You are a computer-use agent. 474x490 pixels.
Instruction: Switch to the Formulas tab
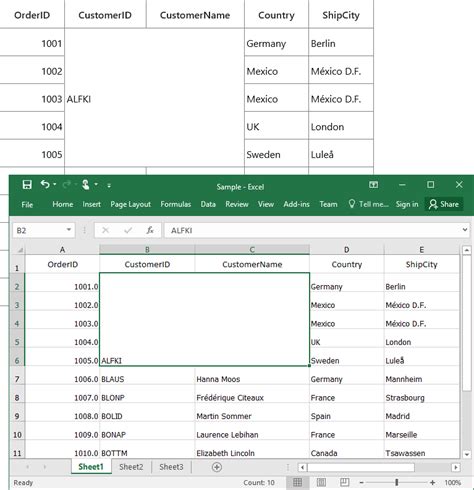[x=176, y=204]
